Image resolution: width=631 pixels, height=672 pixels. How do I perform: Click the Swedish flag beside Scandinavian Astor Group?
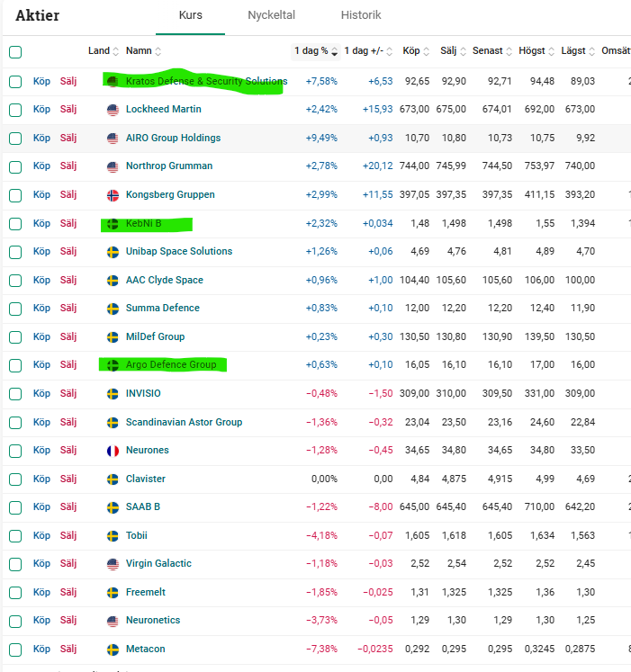tap(113, 423)
